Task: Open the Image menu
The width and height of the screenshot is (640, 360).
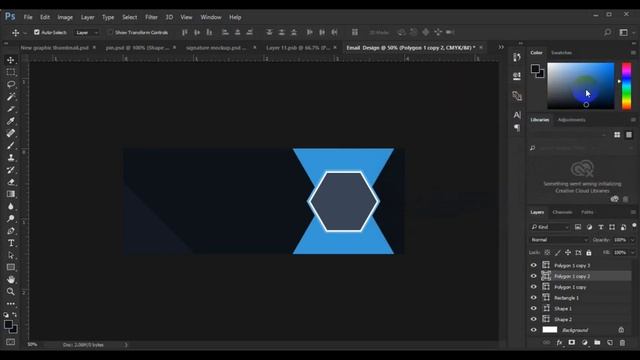Action: pos(65,17)
